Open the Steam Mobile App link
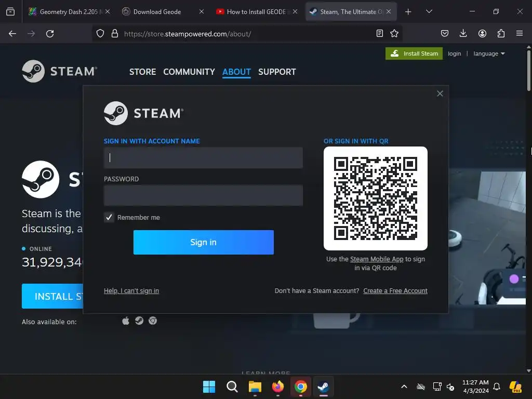This screenshot has height=399, width=532. 377,259
